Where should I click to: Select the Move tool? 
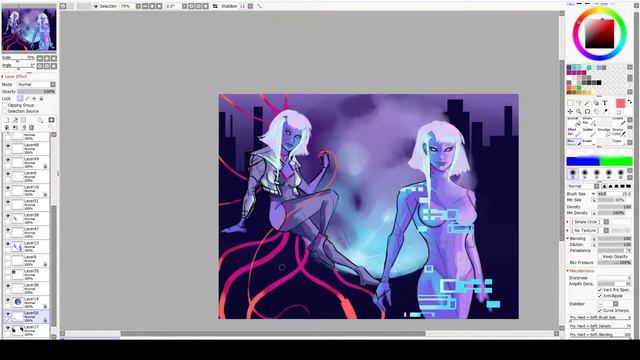(x=570, y=111)
